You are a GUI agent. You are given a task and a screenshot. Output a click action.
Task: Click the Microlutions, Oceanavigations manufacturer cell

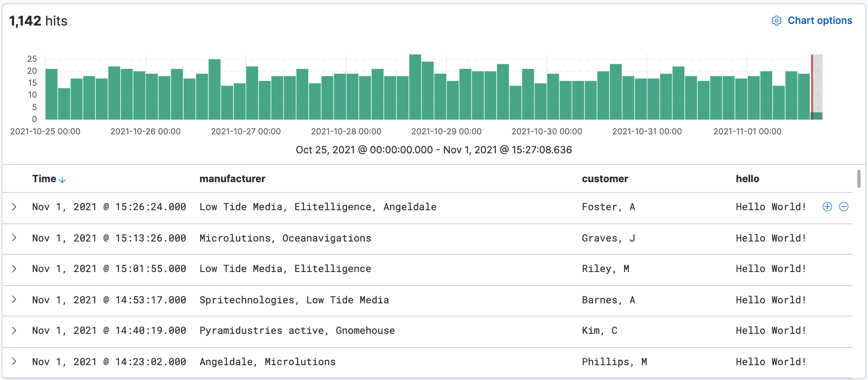pyautogui.click(x=285, y=238)
